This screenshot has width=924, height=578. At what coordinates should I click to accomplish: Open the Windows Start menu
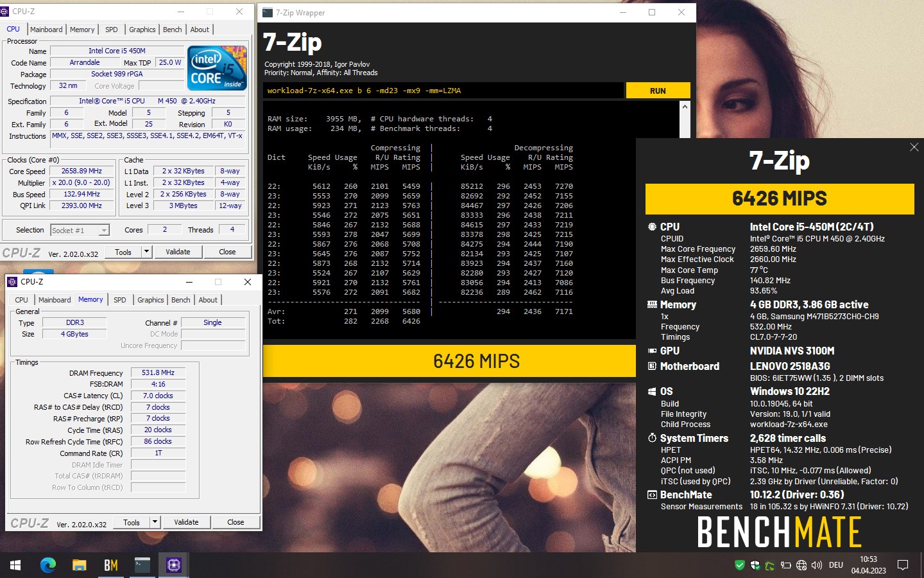(15, 565)
